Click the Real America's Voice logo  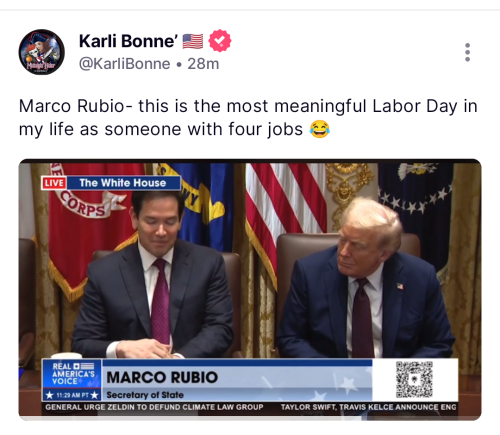tap(72, 374)
